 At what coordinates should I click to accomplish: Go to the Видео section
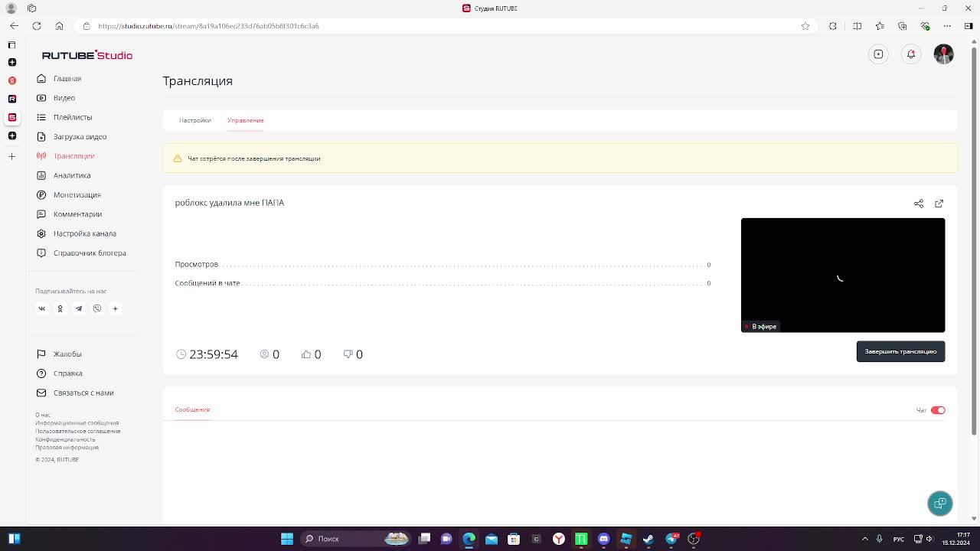64,98
